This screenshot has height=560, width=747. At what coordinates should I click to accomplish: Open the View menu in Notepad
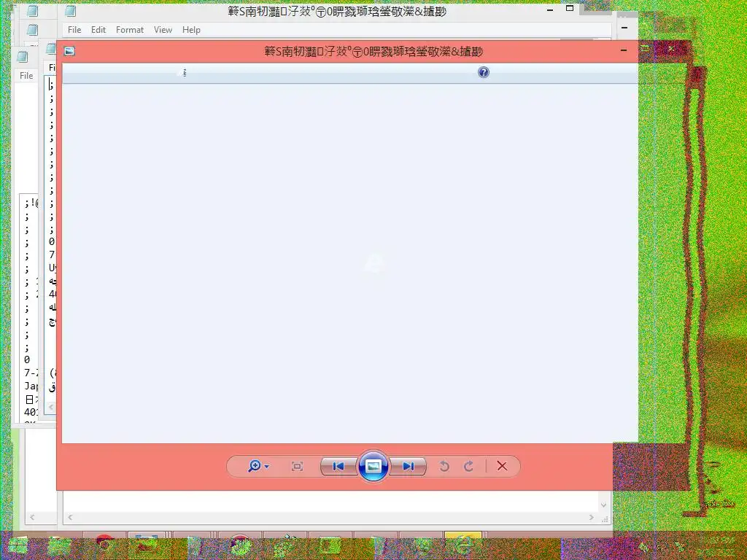163,29
